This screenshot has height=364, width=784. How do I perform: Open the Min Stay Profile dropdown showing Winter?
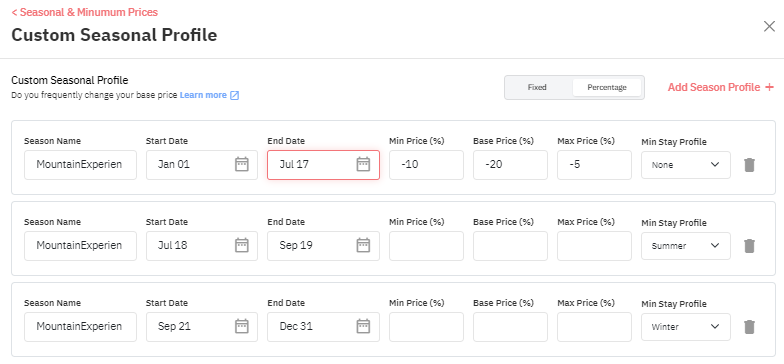click(686, 327)
